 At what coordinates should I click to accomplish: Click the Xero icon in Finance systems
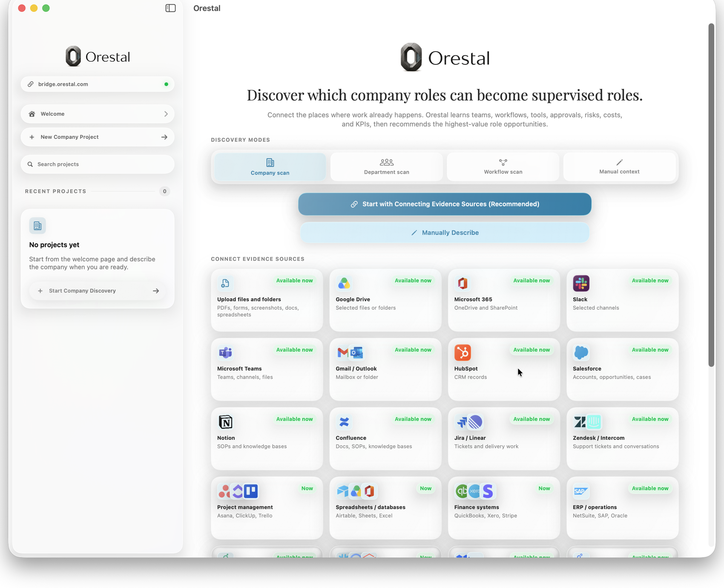474,491
